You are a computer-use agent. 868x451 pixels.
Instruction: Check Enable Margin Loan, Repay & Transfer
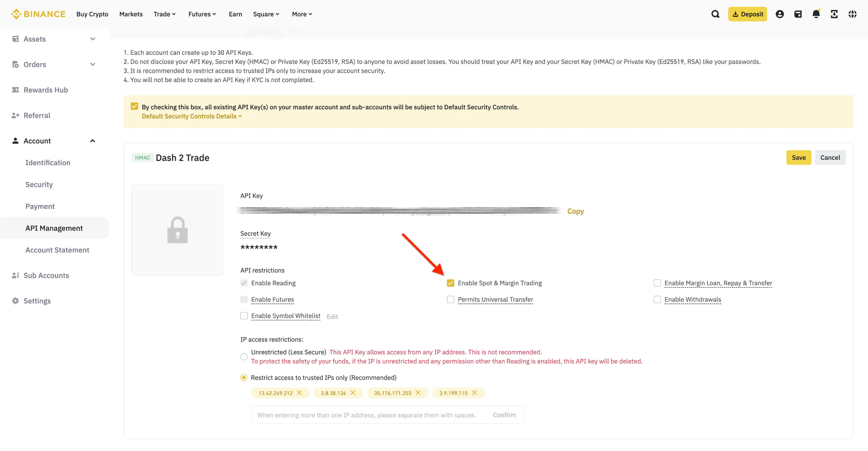click(657, 283)
